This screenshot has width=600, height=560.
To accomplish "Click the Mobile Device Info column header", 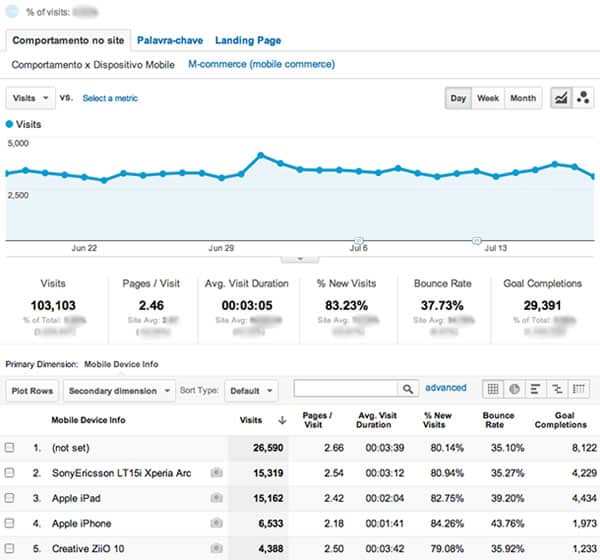I will [x=88, y=420].
